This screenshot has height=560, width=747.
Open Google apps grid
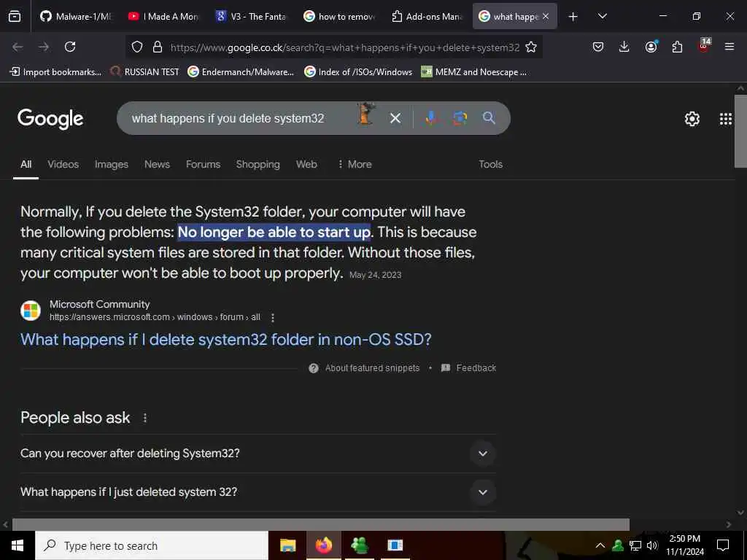click(726, 119)
